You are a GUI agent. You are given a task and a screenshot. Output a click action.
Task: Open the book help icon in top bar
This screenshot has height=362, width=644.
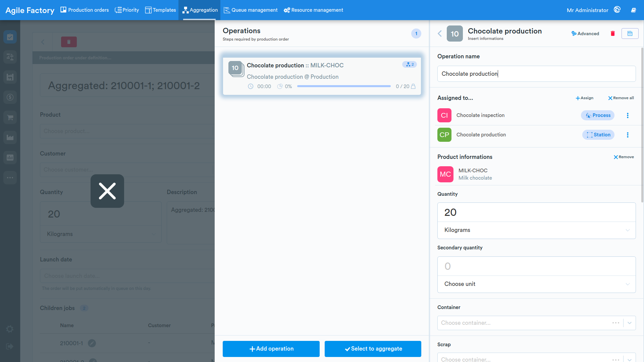coord(633,10)
